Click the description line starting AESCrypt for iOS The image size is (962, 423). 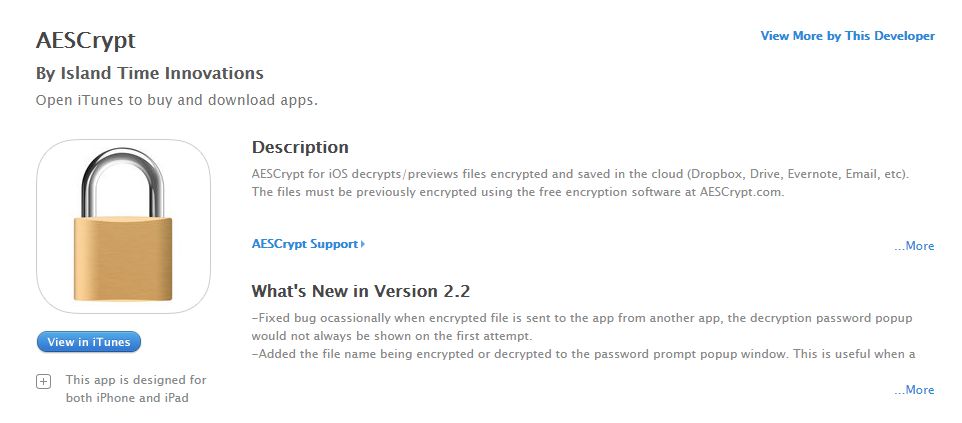(580, 174)
